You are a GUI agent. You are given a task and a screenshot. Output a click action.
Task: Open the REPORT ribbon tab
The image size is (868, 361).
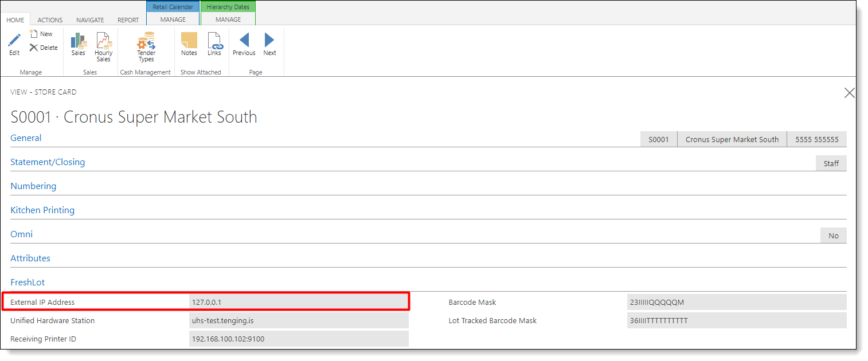pos(128,20)
